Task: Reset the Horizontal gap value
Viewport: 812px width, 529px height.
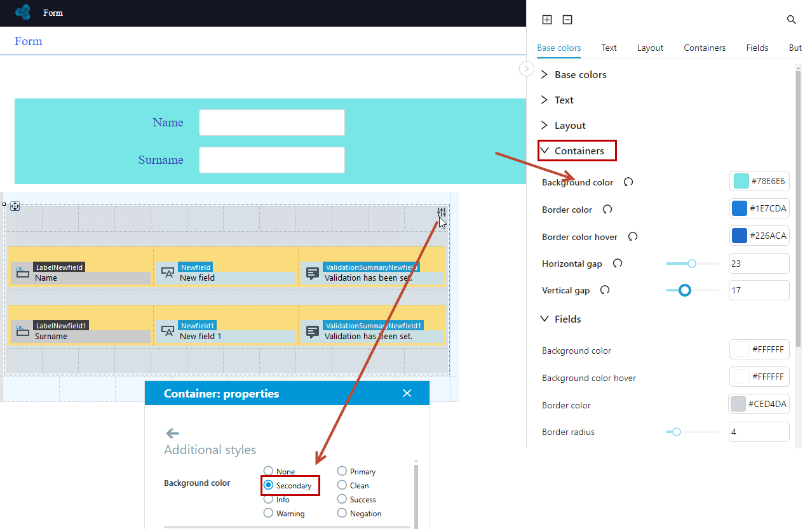Action: pyautogui.click(x=617, y=264)
